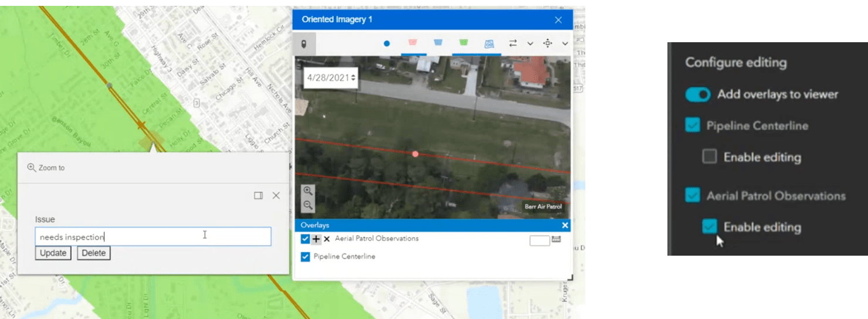Click the overlays map icon in toolbar
The width and height of the screenshot is (868, 319).
pyautogui.click(x=489, y=44)
